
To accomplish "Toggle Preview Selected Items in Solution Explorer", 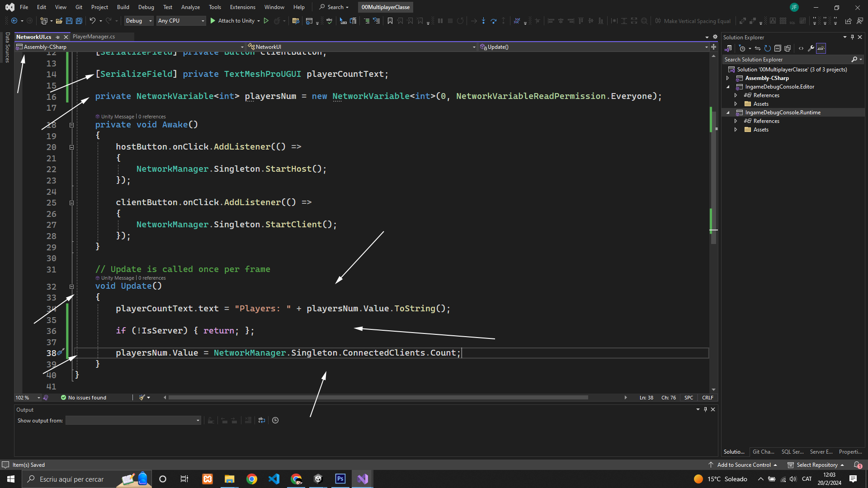I will [x=821, y=48].
